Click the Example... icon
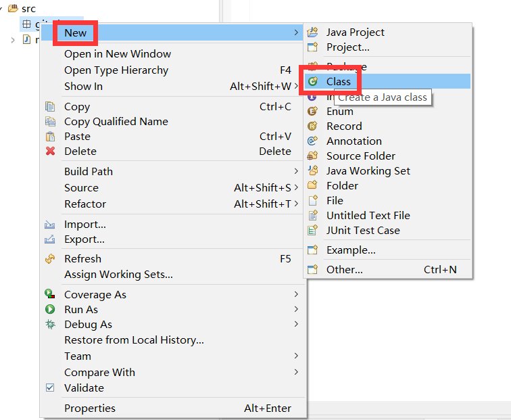The image size is (511, 420). coord(312,250)
